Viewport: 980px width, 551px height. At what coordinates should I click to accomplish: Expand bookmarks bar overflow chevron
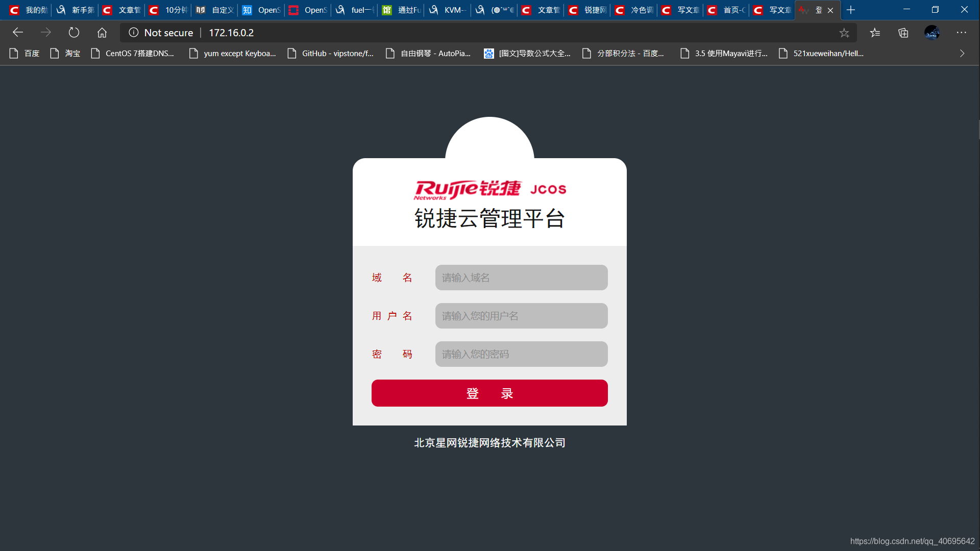(962, 54)
